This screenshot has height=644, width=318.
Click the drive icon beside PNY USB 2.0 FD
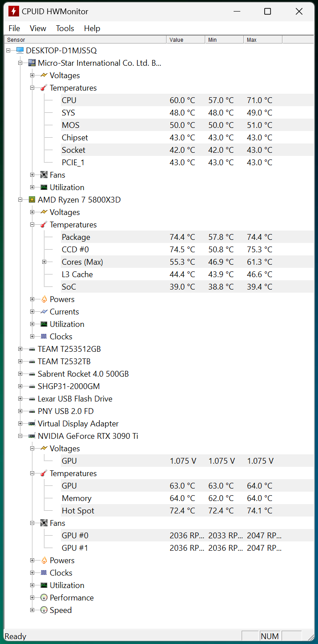coord(32,411)
